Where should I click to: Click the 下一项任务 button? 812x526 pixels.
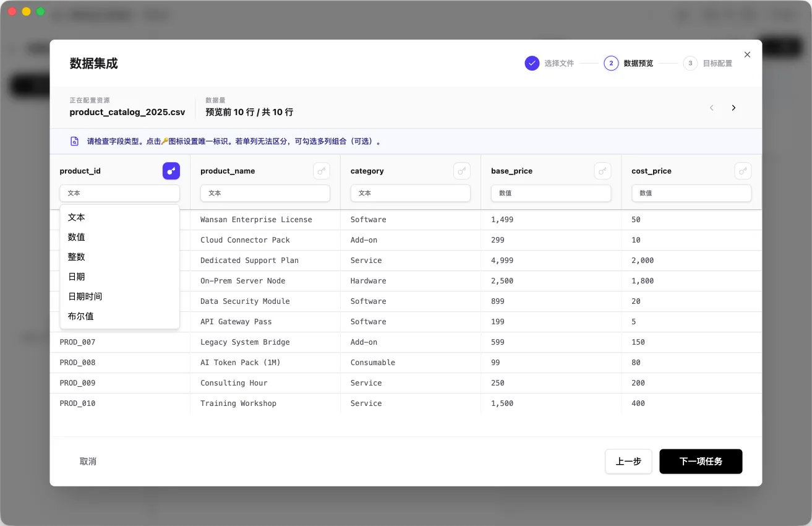[701, 462]
